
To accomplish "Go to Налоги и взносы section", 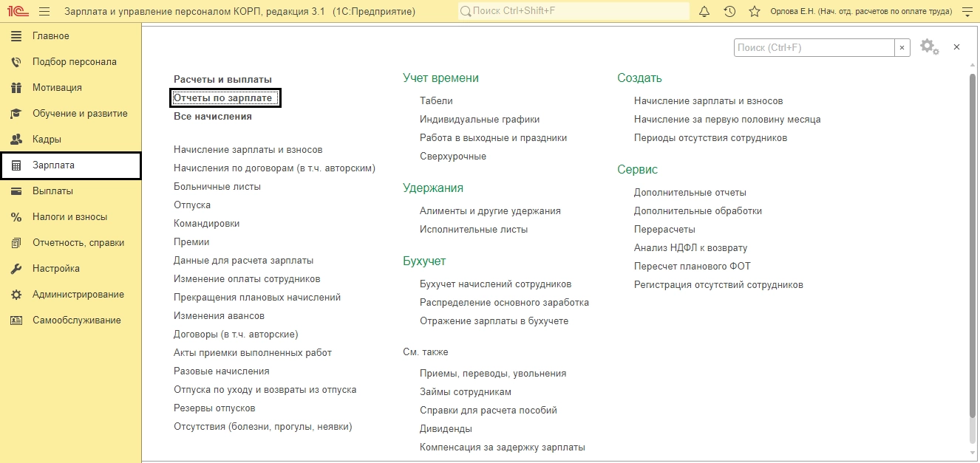I will 71,217.
